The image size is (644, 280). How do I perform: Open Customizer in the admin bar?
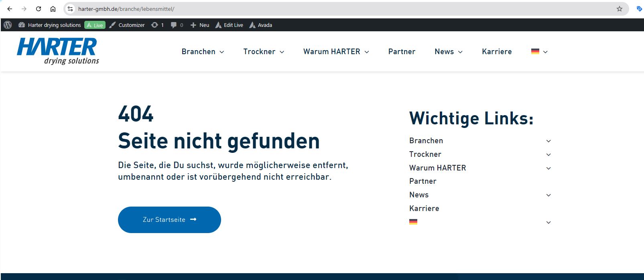pyautogui.click(x=127, y=25)
